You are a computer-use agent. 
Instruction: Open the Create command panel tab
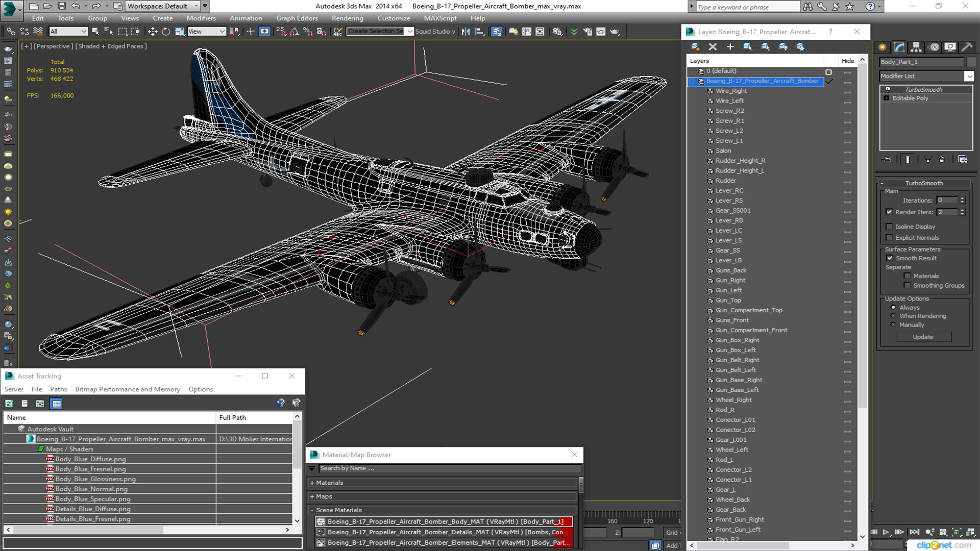[883, 47]
